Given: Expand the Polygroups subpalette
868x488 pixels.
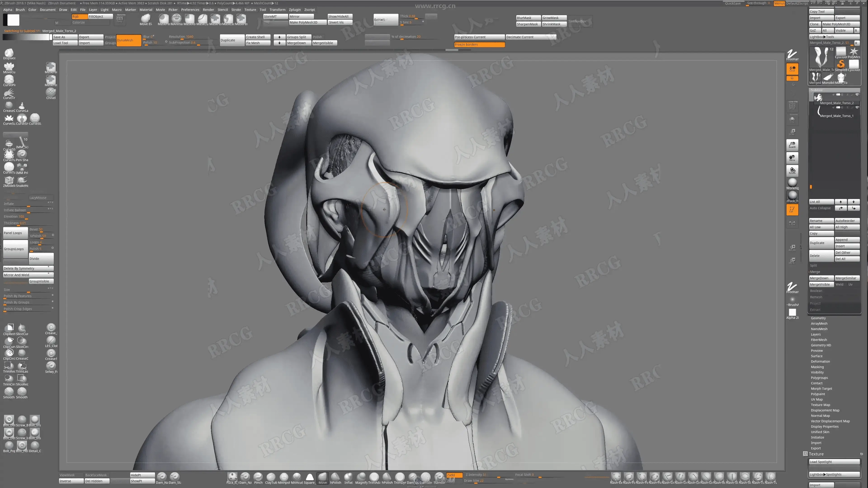Looking at the screenshot, I should tap(819, 378).
